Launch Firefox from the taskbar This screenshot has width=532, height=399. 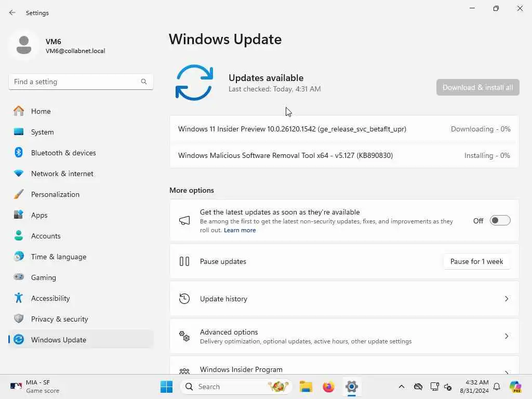(x=328, y=387)
